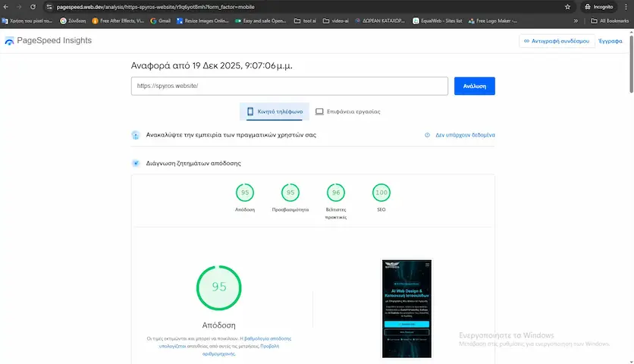Click the Ανάλυση button

474,86
